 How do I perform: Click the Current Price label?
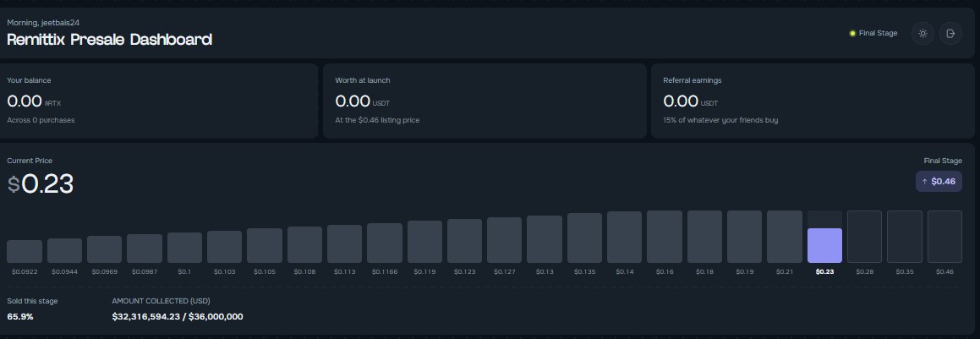pyautogui.click(x=30, y=161)
